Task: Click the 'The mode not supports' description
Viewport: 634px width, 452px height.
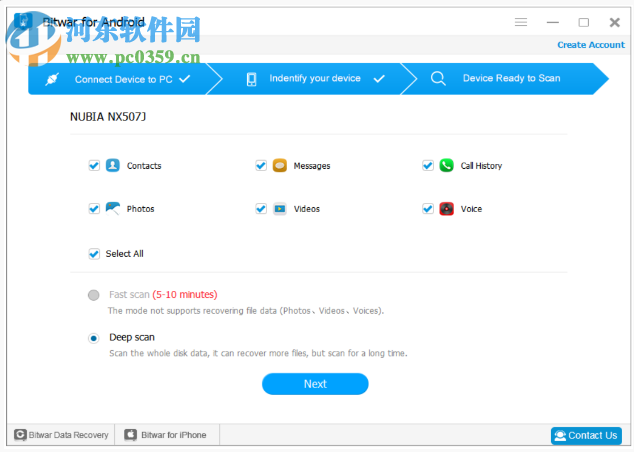Action: 246,310
